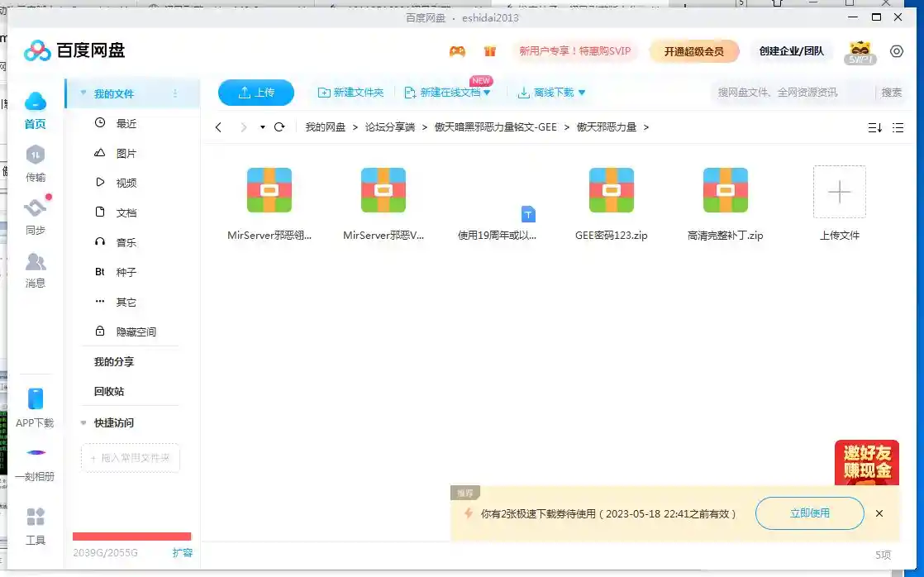The width and height of the screenshot is (924, 577).
Task: Click the 邀好友赚现金 promotion banner
Action: [867, 463]
